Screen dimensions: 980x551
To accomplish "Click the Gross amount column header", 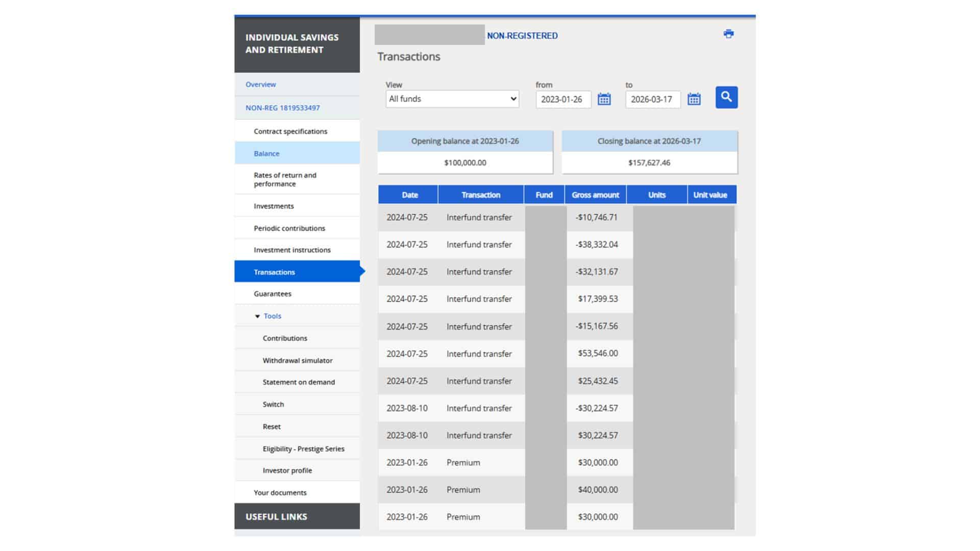I will click(595, 195).
